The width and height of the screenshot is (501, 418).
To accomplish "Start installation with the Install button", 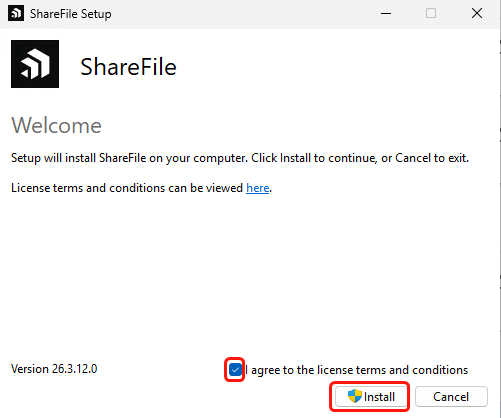I will coord(370,397).
